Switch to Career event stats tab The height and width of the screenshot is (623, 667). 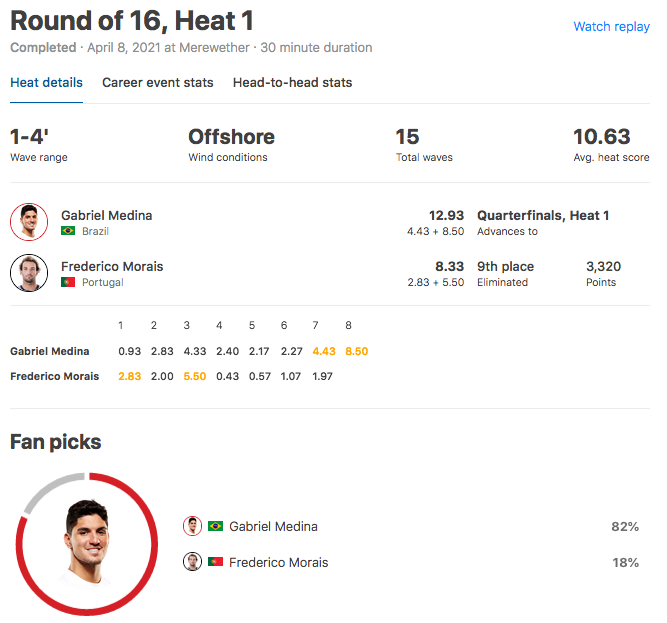pyautogui.click(x=157, y=83)
